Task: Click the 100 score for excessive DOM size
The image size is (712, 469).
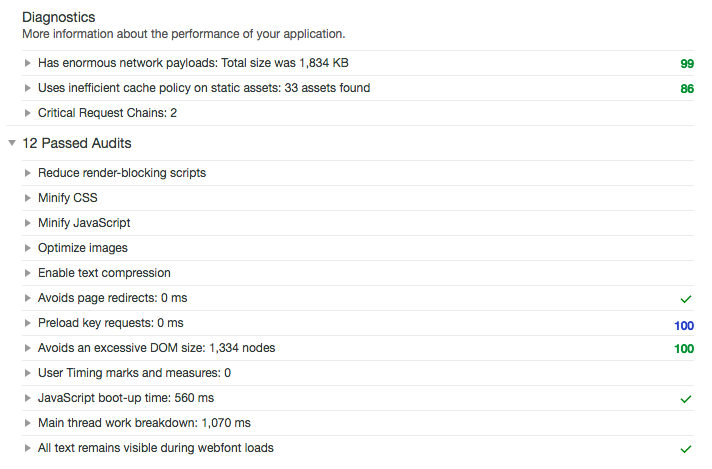Action: pyautogui.click(x=684, y=349)
